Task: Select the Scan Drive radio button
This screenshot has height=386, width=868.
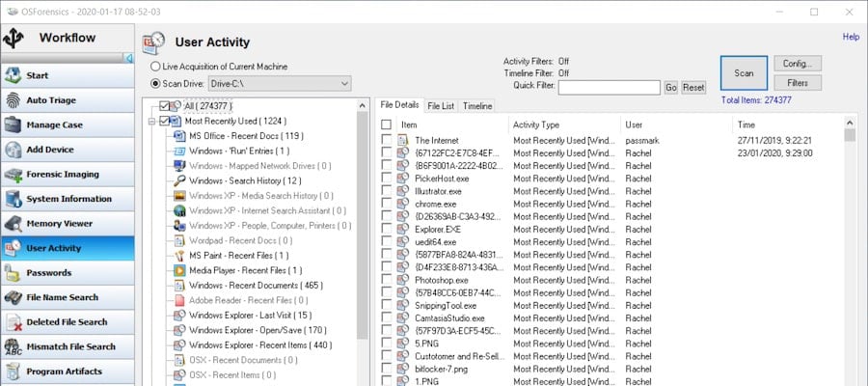Action: tap(155, 84)
